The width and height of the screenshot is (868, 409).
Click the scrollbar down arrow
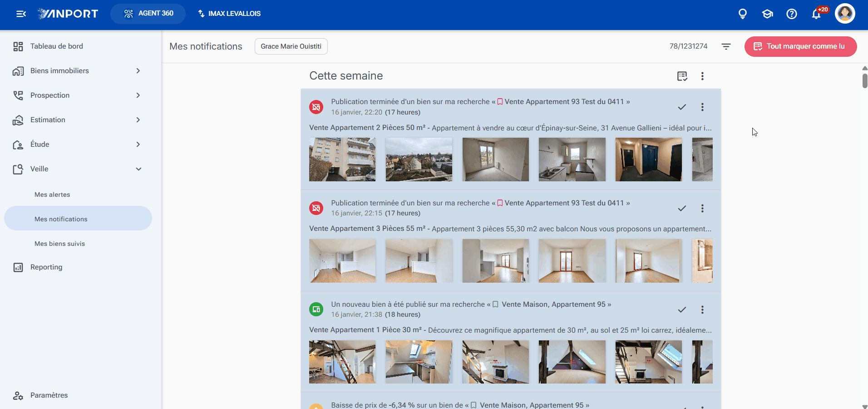(x=865, y=406)
